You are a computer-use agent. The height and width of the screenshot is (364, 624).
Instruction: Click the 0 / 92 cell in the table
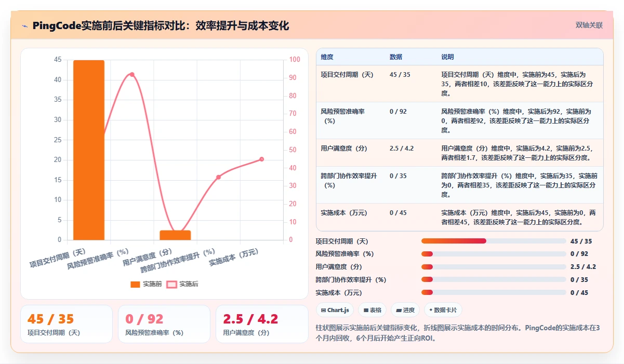[x=398, y=111]
